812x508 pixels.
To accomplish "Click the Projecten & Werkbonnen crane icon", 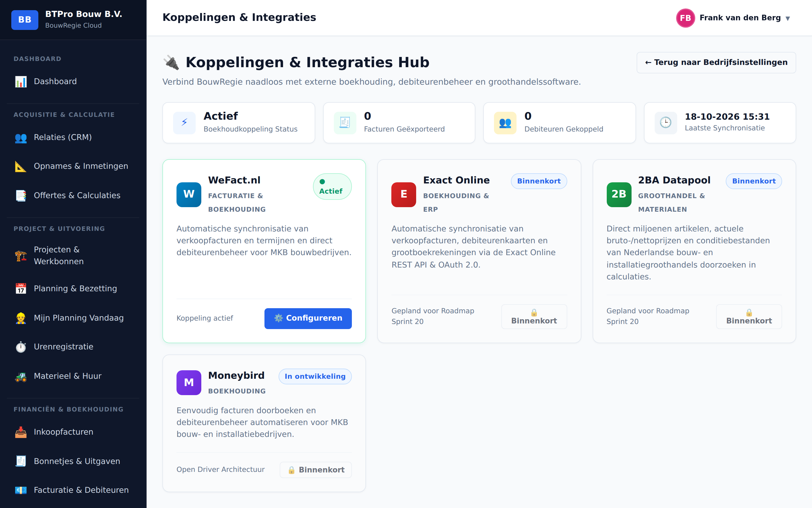I will tap(21, 256).
